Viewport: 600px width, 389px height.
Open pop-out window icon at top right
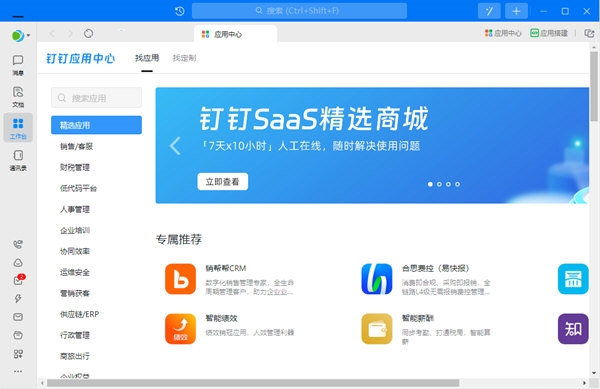coord(589,33)
